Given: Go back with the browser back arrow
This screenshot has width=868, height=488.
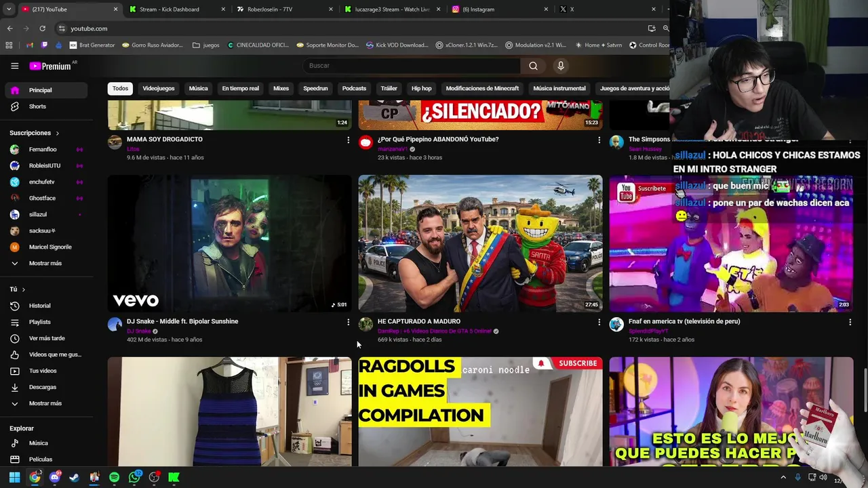Looking at the screenshot, I should (x=9, y=28).
